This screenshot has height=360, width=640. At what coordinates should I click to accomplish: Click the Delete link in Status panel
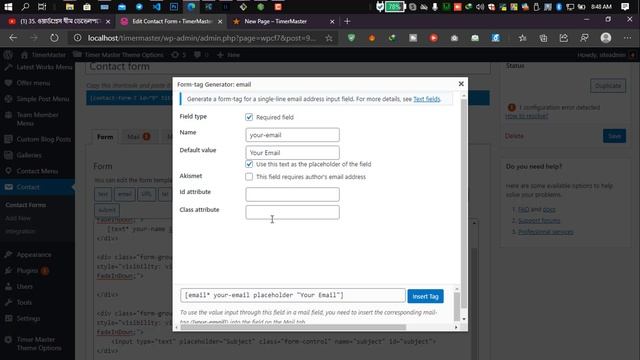(514, 136)
